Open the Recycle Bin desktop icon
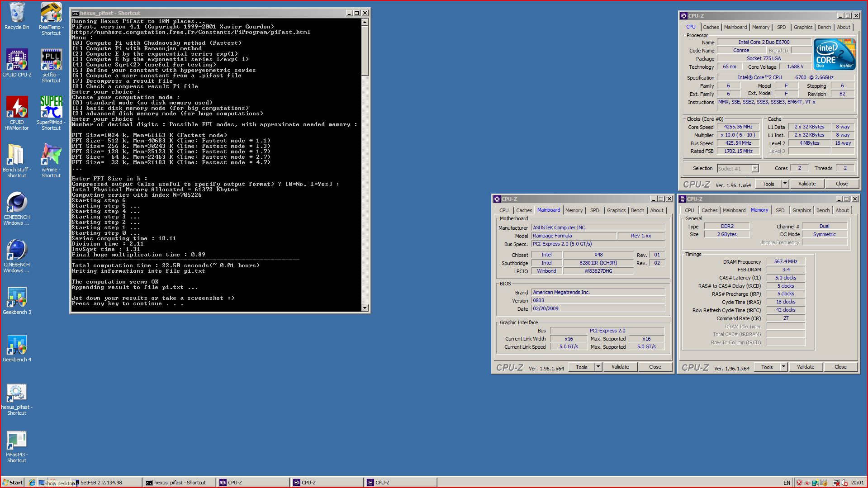 [17, 16]
